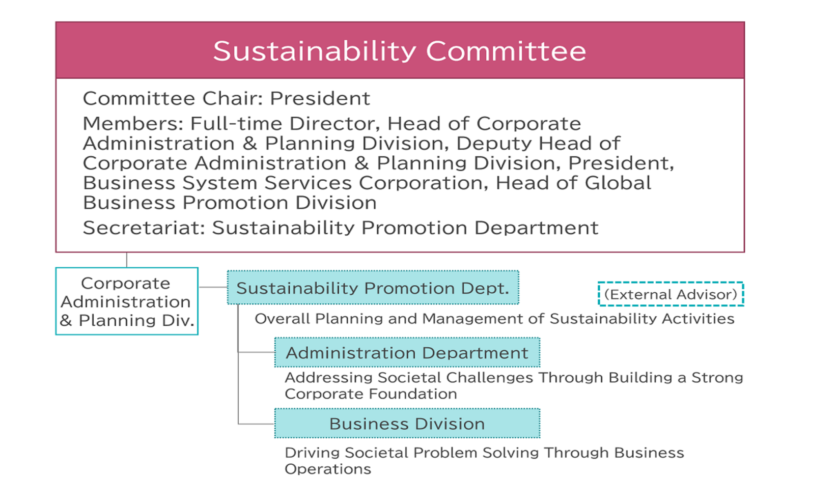Click the Sustainability Committee header banner

click(400, 50)
